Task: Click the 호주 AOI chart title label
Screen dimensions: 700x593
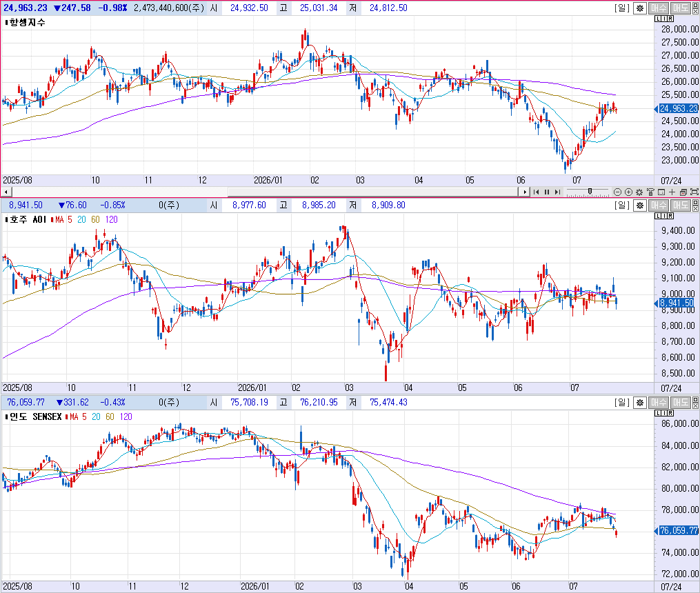Action: click(x=28, y=219)
